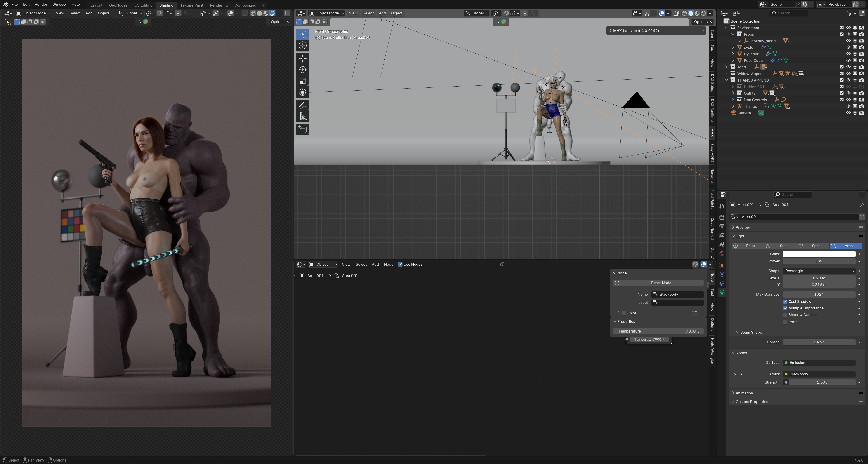868x464 pixels.
Task: Open the Shape Rectangle dropdown
Action: pyautogui.click(x=819, y=271)
